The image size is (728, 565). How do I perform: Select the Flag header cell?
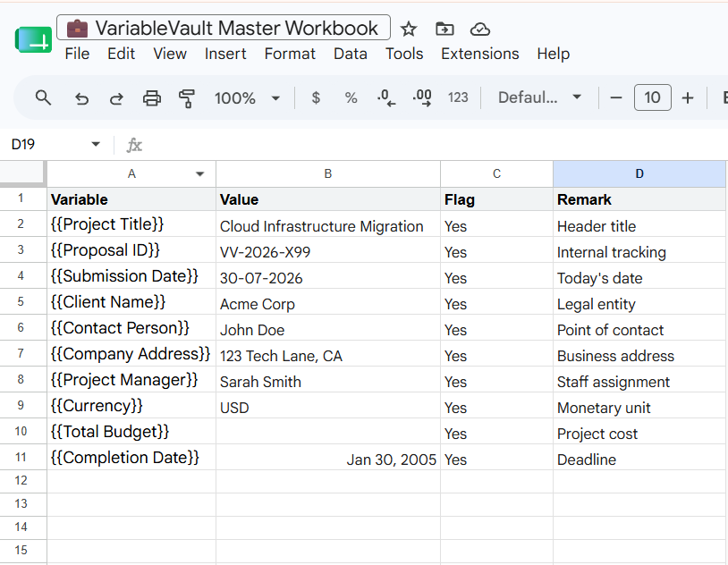[496, 199]
